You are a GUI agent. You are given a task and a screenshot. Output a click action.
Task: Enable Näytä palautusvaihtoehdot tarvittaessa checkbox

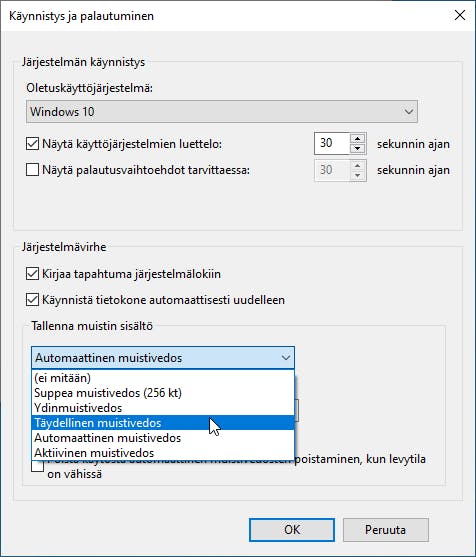[x=32, y=170]
